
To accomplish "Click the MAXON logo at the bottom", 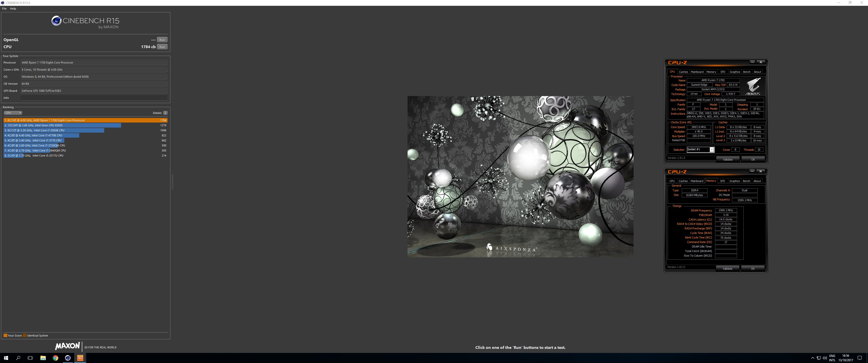I will [67, 346].
